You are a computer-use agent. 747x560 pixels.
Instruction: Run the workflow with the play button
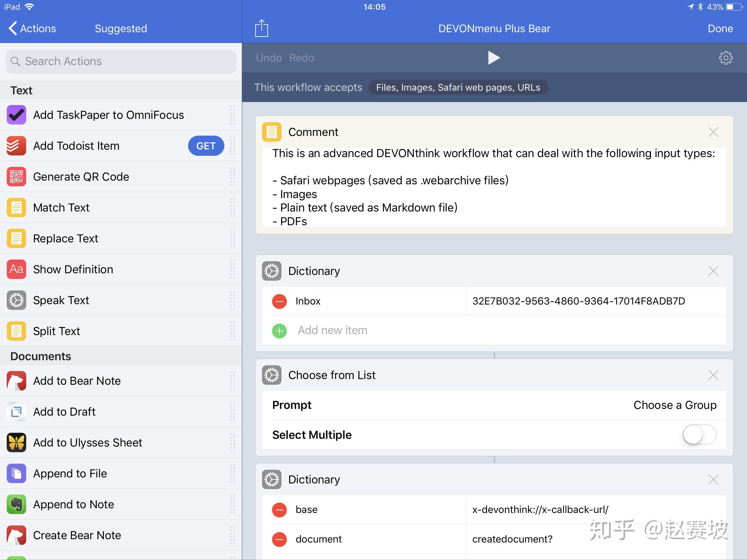click(493, 58)
